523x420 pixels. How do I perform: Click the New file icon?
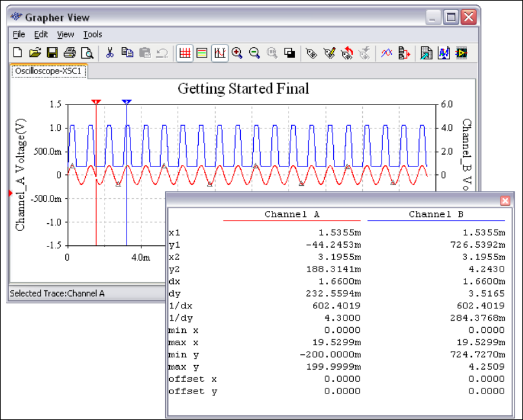tap(18, 53)
